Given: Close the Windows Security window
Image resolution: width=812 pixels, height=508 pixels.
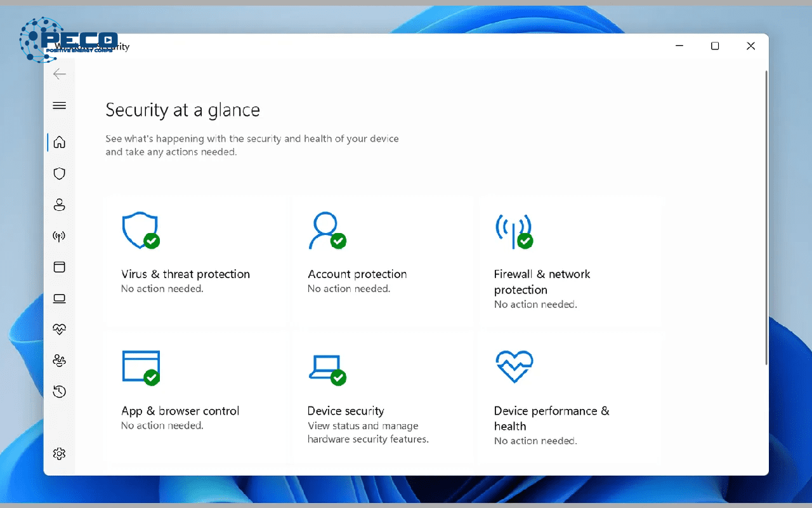Looking at the screenshot, I should [750, 46].
